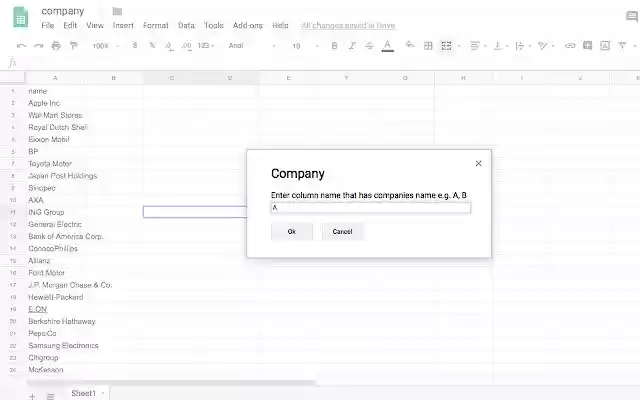Focus the column name input field
Image resolution: width=640 pixels, height=400 pixels.
tap(371, 208)
